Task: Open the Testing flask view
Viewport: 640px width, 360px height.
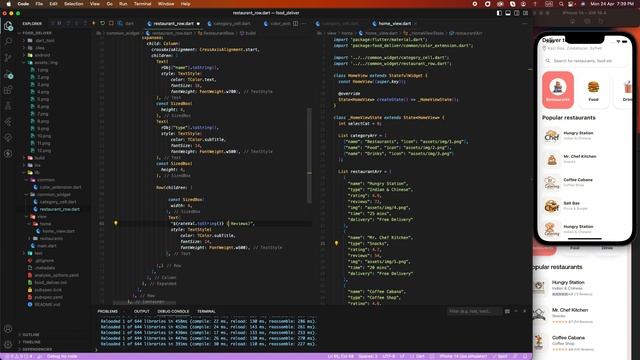Action: tap(8, 106)
